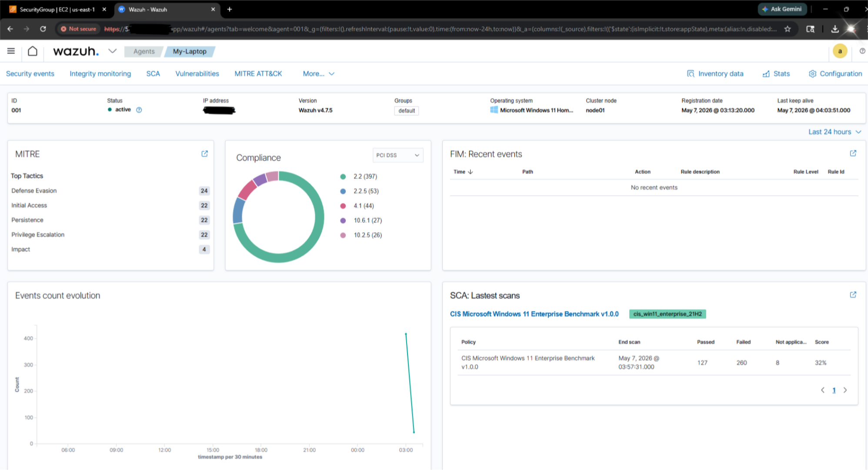Click browser forward arrow
The height and width of the screenshot is (470, 868).
pyautogui.click(x=27, y=29)
